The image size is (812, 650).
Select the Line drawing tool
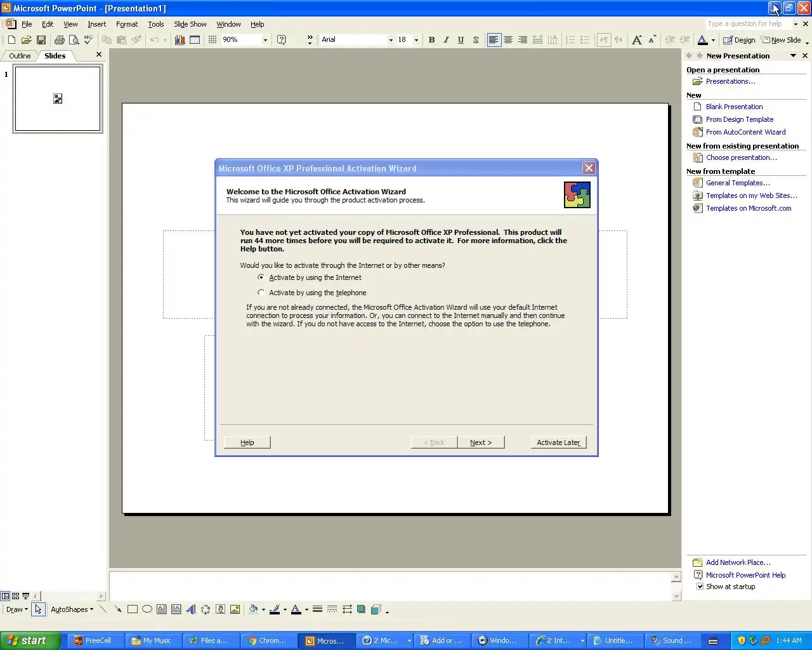click(x=103, y=609)
